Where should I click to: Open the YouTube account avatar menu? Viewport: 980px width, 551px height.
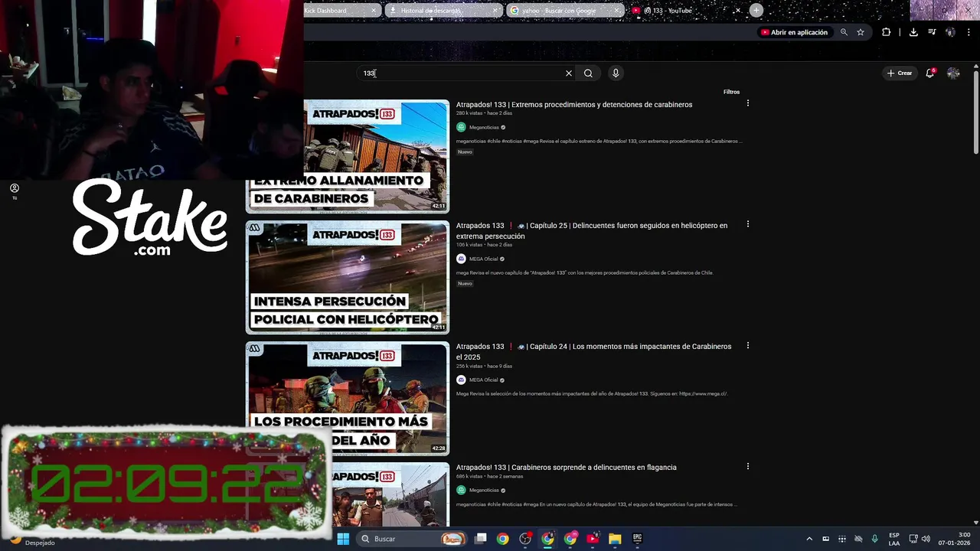[953, 73]
